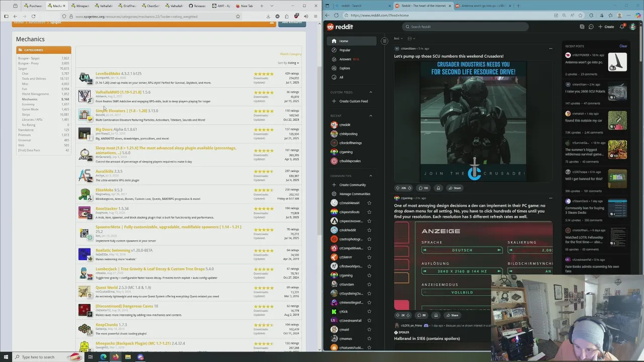Open Reddit chat icon in header
The height and width of the screenshot is (362, 644).
click(x=591, y=27)
